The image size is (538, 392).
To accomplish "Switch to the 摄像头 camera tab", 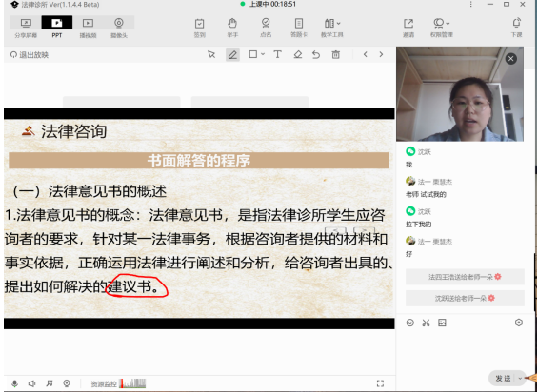I will [x=119, y=28].
